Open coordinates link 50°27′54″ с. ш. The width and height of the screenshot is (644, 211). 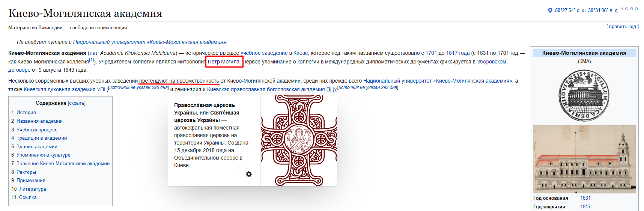(570, 11)
